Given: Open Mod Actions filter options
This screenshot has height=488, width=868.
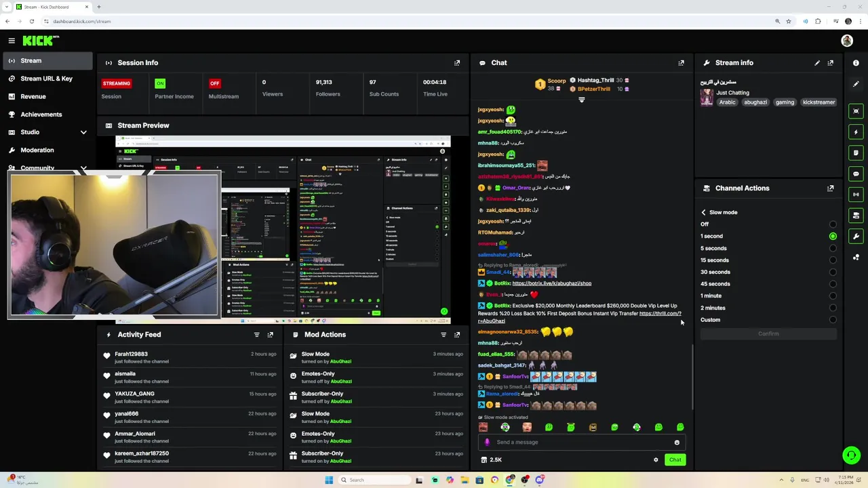Looking at the screenshot, I should 443,335.
